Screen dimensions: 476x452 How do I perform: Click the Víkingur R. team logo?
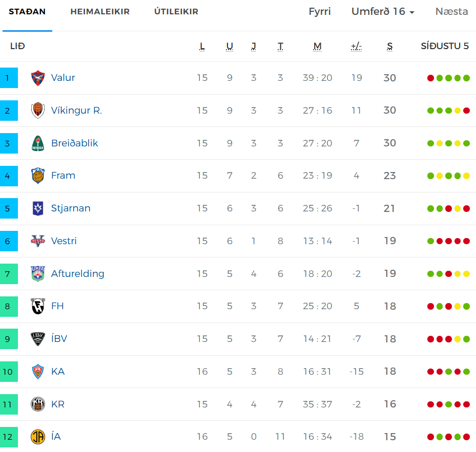point(38,111)
